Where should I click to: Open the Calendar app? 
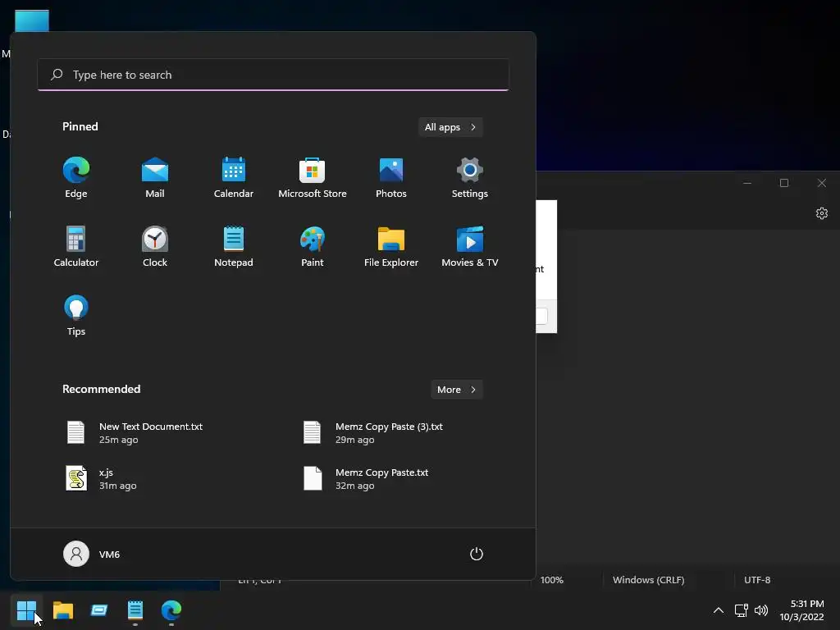[234, 178]
